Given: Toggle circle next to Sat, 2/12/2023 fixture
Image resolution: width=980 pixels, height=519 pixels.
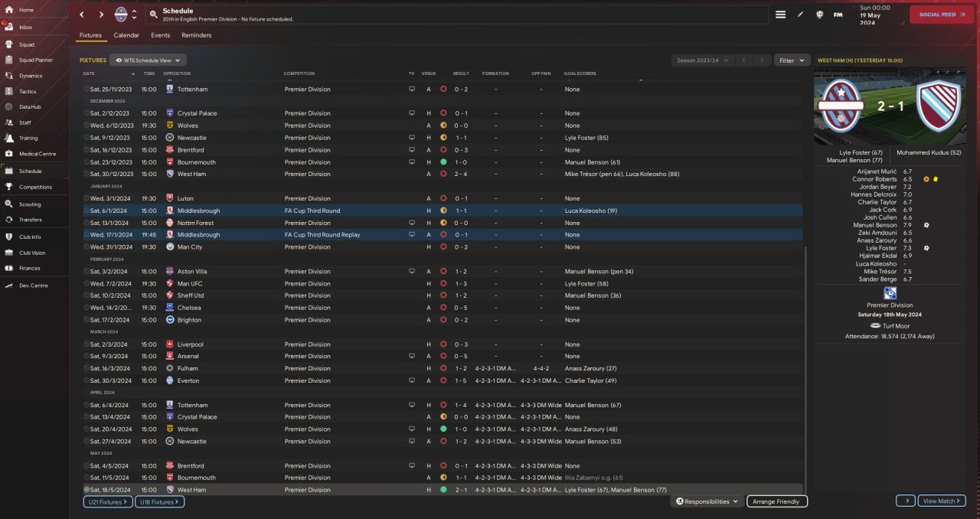Looking at the screenshot, I should 87,113.
